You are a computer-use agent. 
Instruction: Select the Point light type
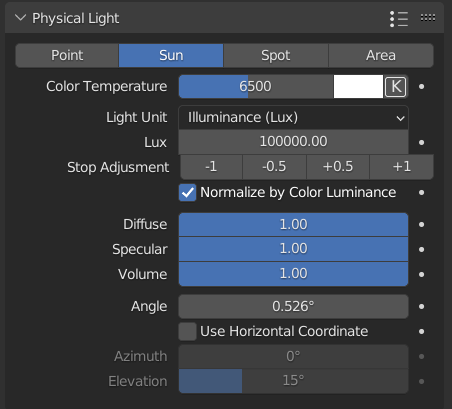coord(67,55)
